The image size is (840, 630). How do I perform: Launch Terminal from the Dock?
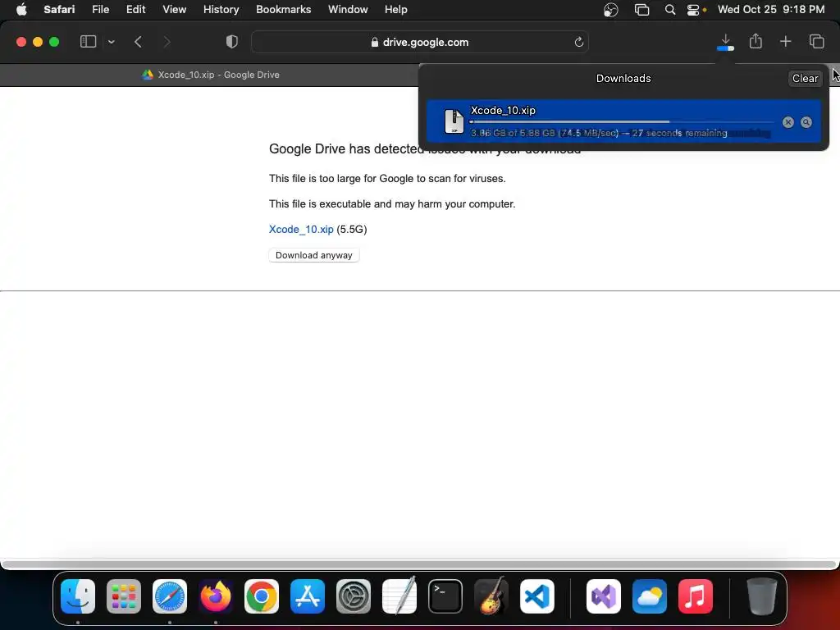coord(445,596)
